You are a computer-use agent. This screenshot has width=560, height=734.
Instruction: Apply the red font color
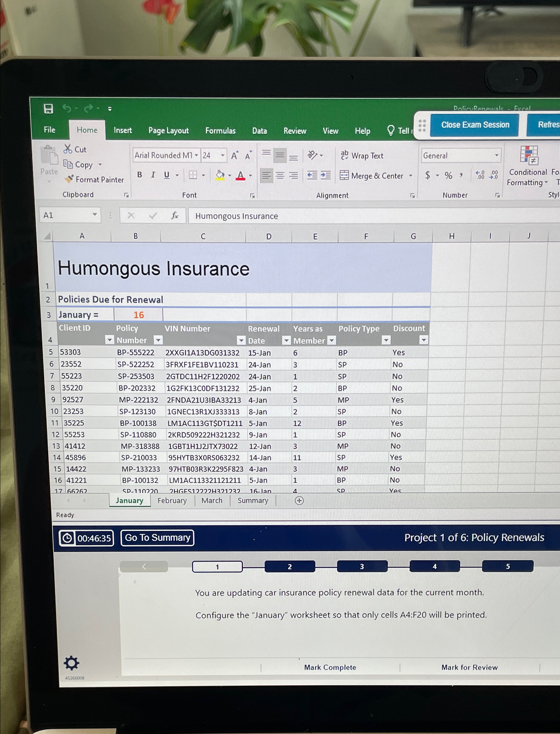(240, 175)
